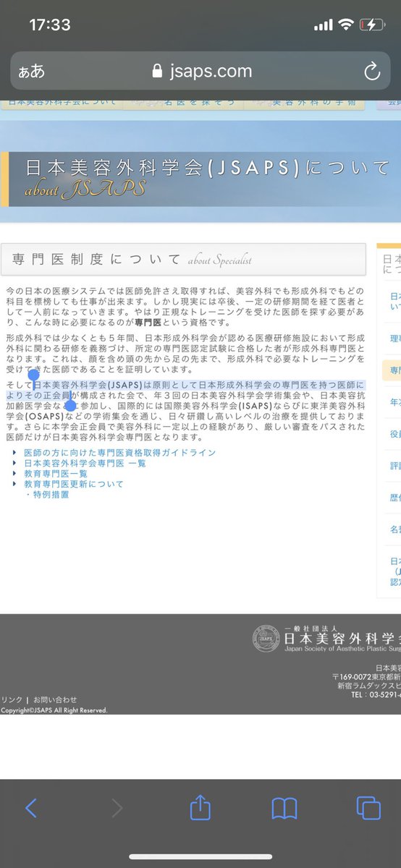Screen dimensions: 401x868
Task: Tap the text selection start handle
Action: [33, 376]
